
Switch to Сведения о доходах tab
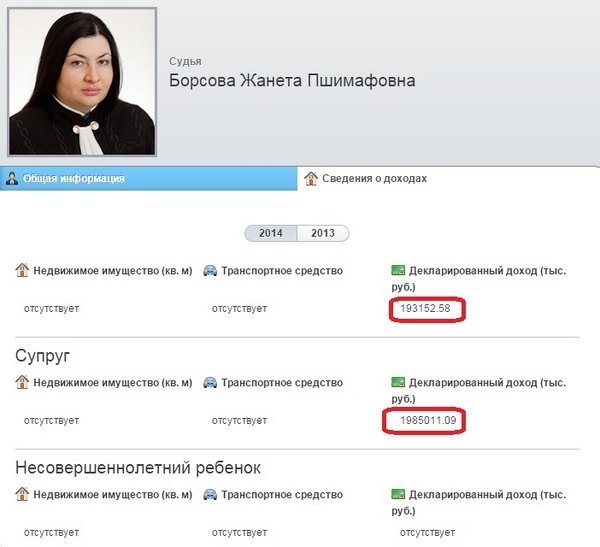tap(448, 178)
